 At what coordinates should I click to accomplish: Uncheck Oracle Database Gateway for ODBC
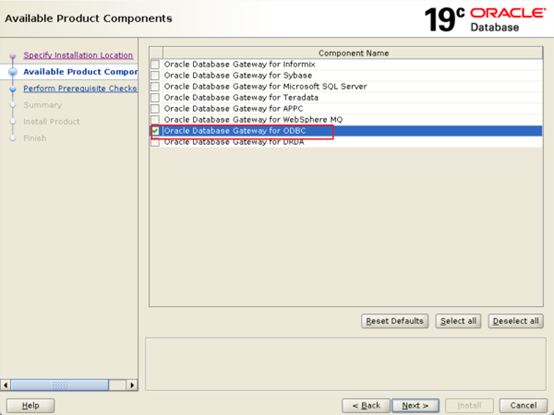coord(155,131)
